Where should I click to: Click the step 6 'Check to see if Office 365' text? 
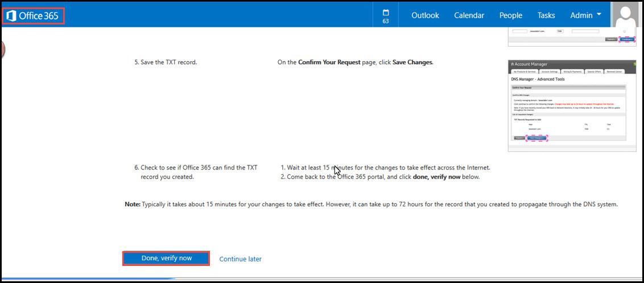[x=196, y=172]
